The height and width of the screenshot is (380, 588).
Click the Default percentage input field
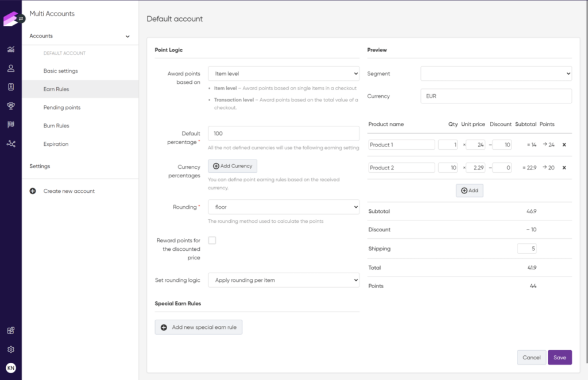(x=284, y=133)
